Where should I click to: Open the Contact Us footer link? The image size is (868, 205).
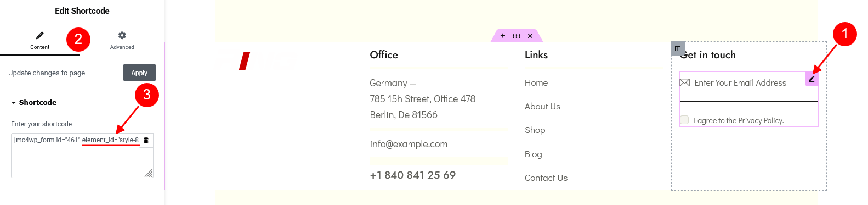(546, 178)
